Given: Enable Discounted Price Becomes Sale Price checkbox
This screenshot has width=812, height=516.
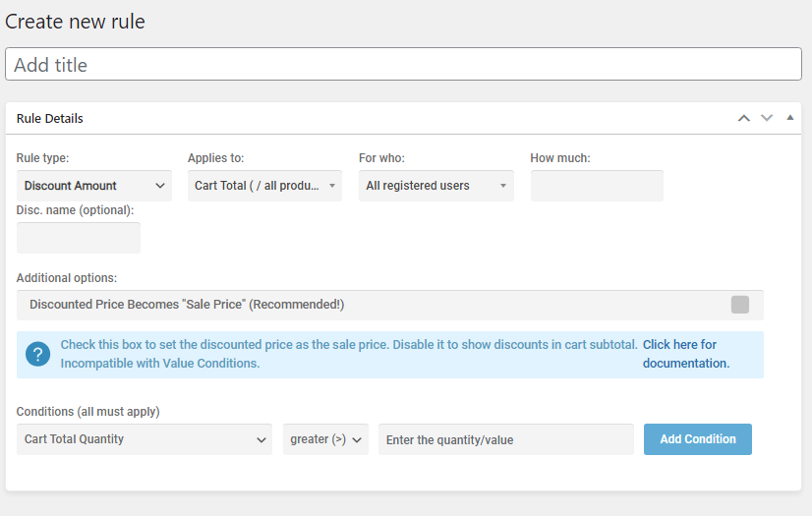Looking at the screenshot, I should pyautogui.click(x=740, y=305).
